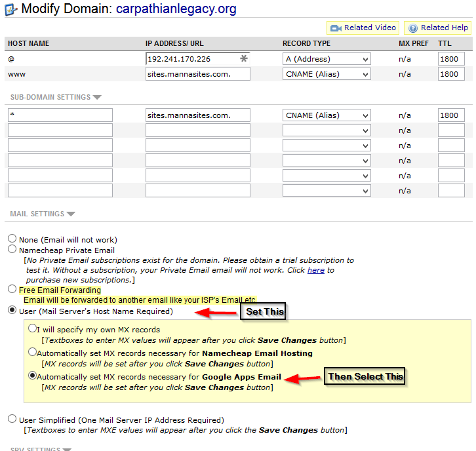Click the MX PREF column header
Screen dimensions: 476x451
[414, 43]
